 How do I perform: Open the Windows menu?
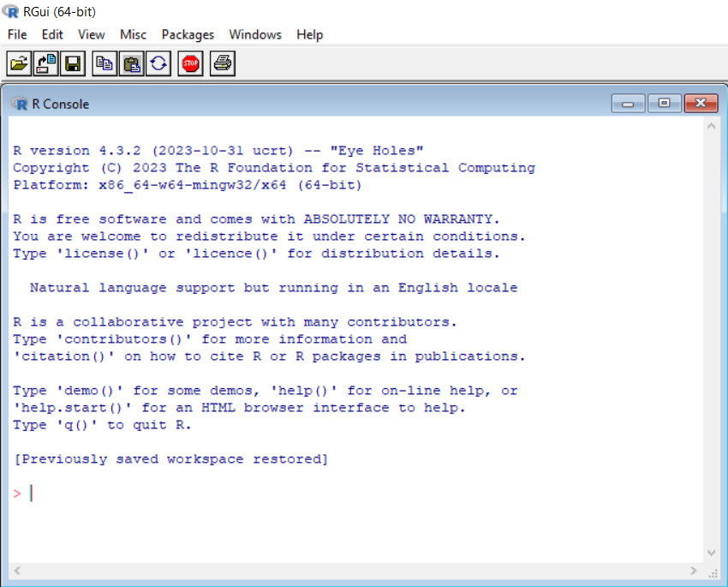coord(255,35)
